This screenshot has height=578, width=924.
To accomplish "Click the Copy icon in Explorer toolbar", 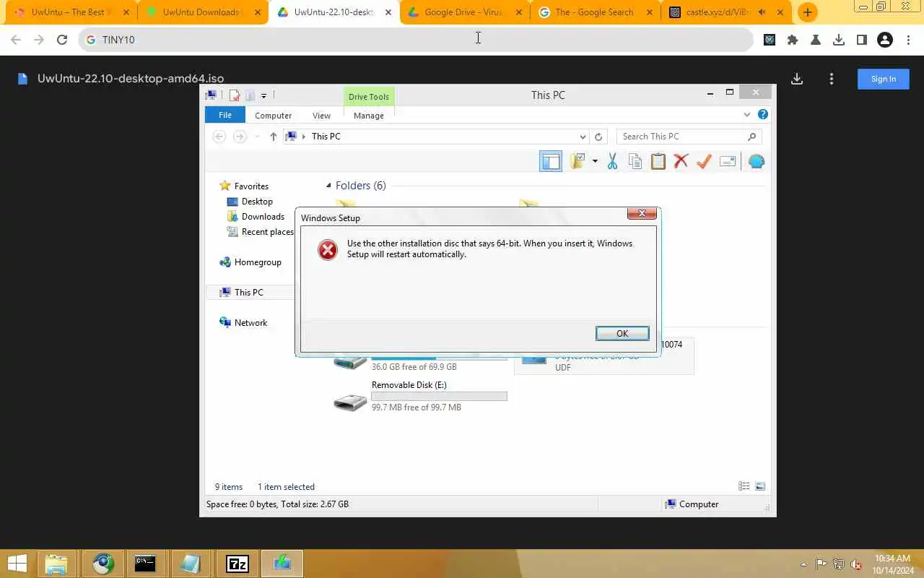I will pos(635,162).
